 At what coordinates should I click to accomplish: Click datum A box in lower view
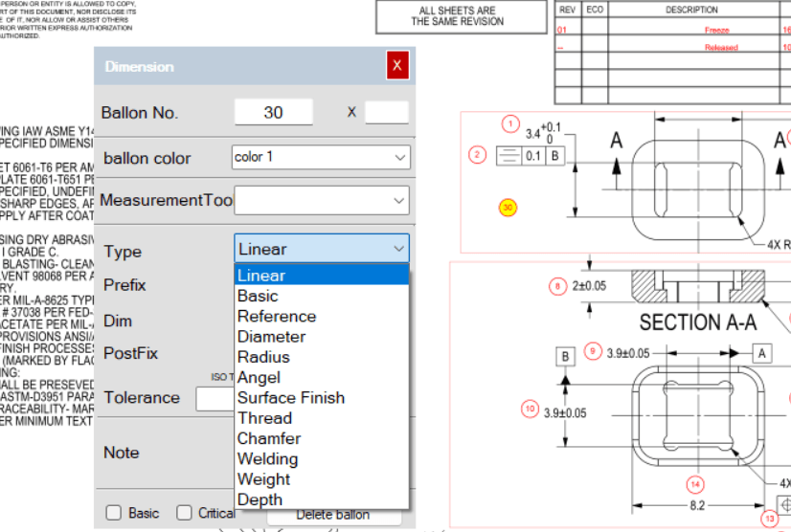(x=761, y=353)
